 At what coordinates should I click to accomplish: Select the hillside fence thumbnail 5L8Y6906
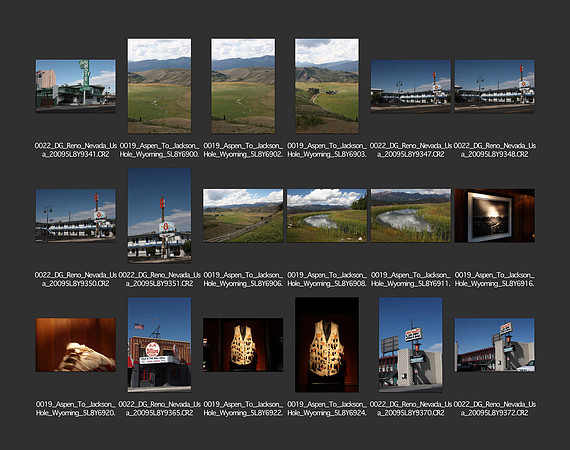(243, 215)
